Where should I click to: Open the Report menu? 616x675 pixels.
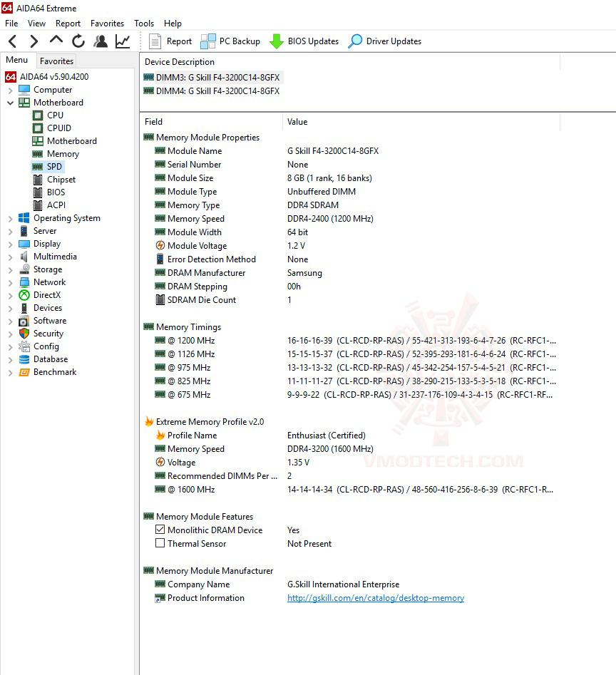(68, 24)
